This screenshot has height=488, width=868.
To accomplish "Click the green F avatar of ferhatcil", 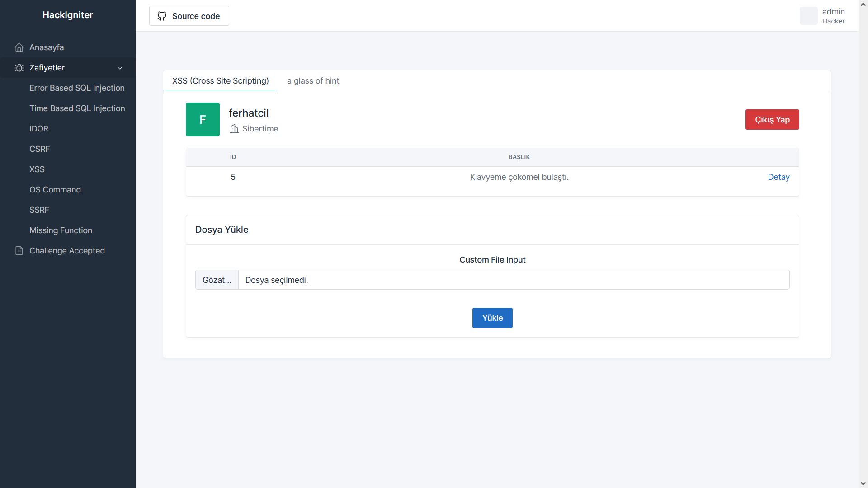I will (x=203, y=119).
